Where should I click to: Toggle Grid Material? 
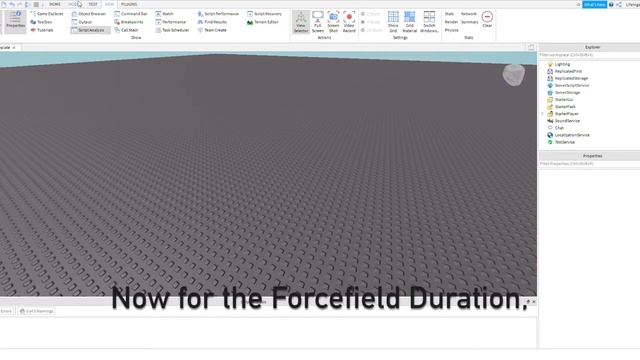(x=409, y=22)
